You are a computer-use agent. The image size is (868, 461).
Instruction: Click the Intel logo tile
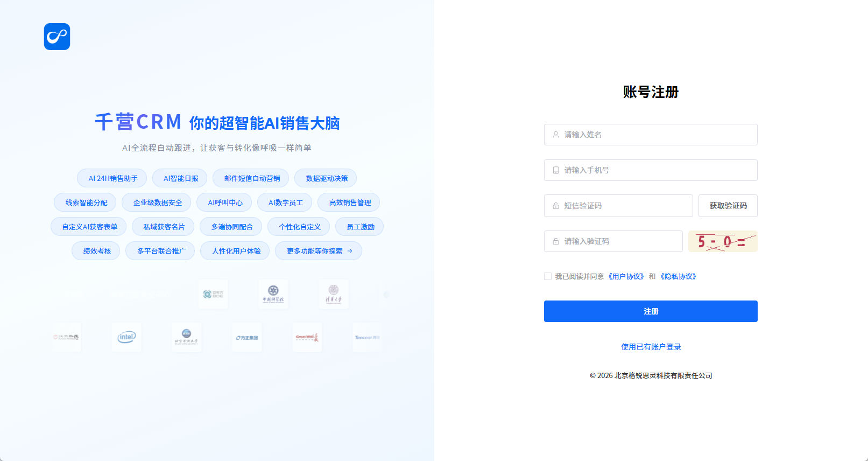click(x=126, y=337)
